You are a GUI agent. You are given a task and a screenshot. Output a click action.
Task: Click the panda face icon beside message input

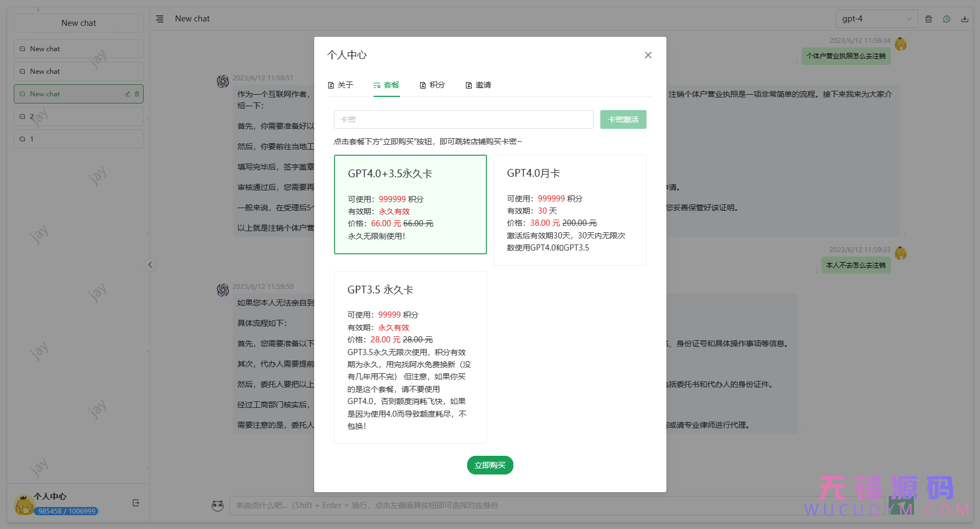(x=218, y=505)
